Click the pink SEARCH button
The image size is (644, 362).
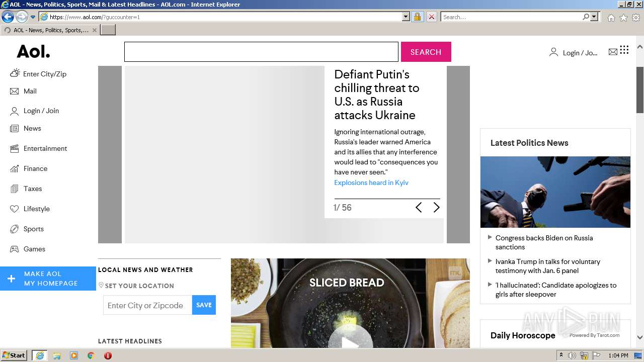(426, 52)
